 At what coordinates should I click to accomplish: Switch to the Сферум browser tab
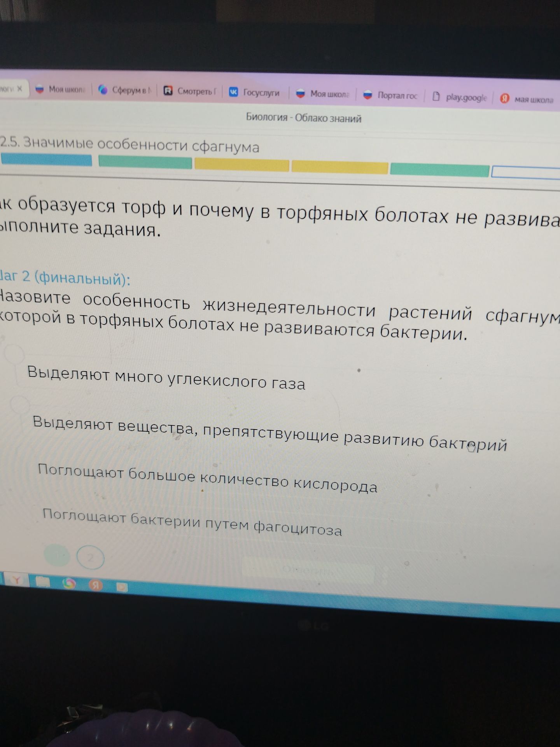(124, 90)
